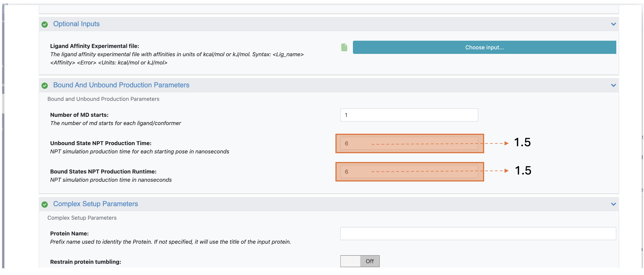Collapse the Optional Inputs section chevron

[613, 24]
